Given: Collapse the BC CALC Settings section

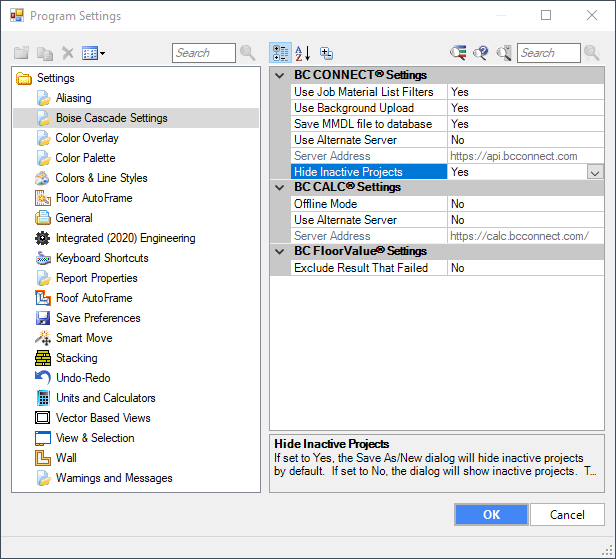Looking at the screenshot, I should [280, 187].
